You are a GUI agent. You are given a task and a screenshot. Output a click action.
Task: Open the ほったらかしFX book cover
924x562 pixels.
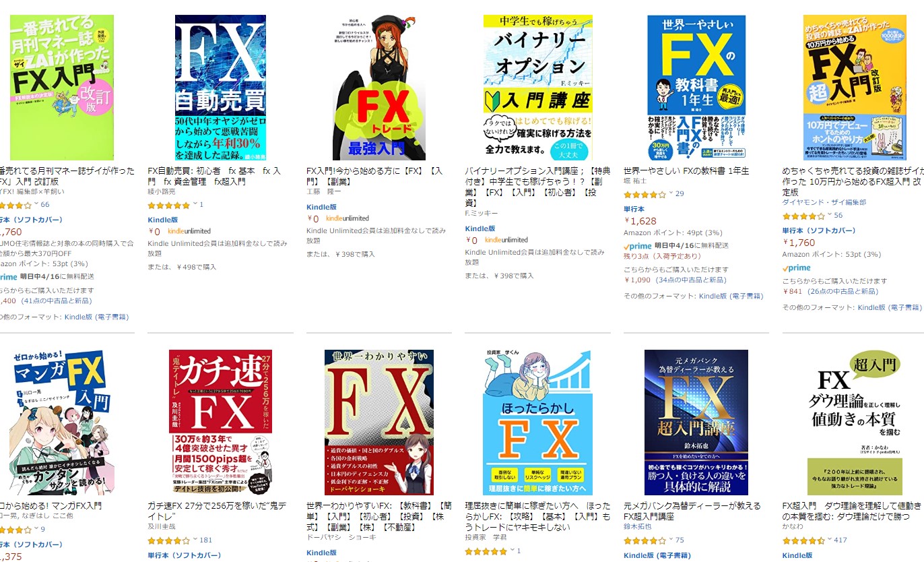pyautogui.click(x=537, y=423)
